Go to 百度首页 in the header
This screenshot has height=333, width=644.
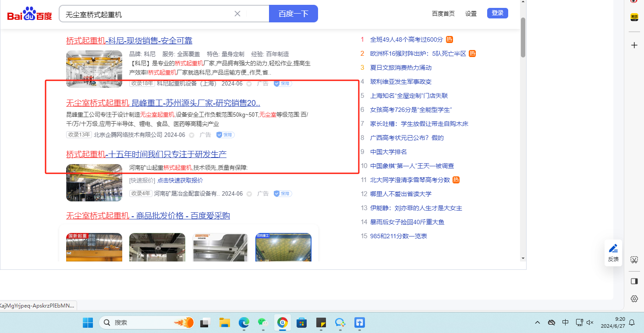point(443,14)
